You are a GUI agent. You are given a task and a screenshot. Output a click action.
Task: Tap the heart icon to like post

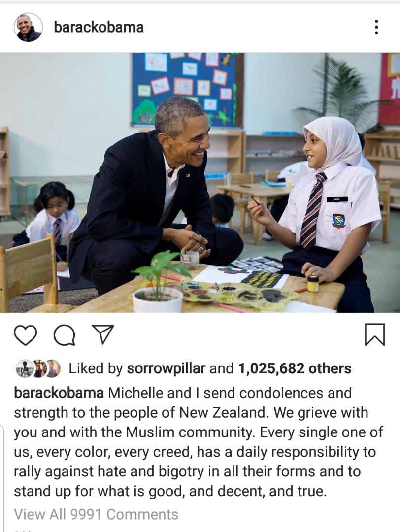point(26,335)
